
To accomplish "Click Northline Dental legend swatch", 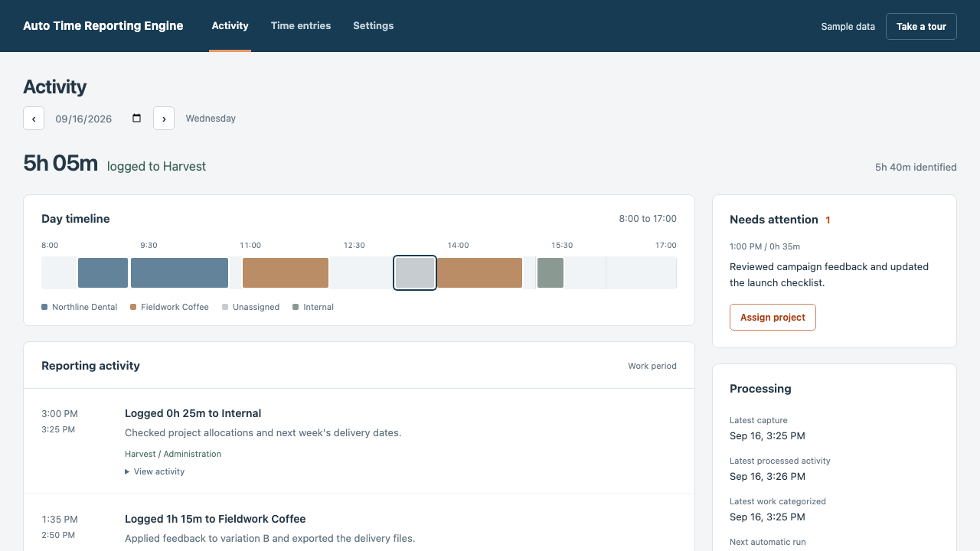I will click(x=44, y=307).
